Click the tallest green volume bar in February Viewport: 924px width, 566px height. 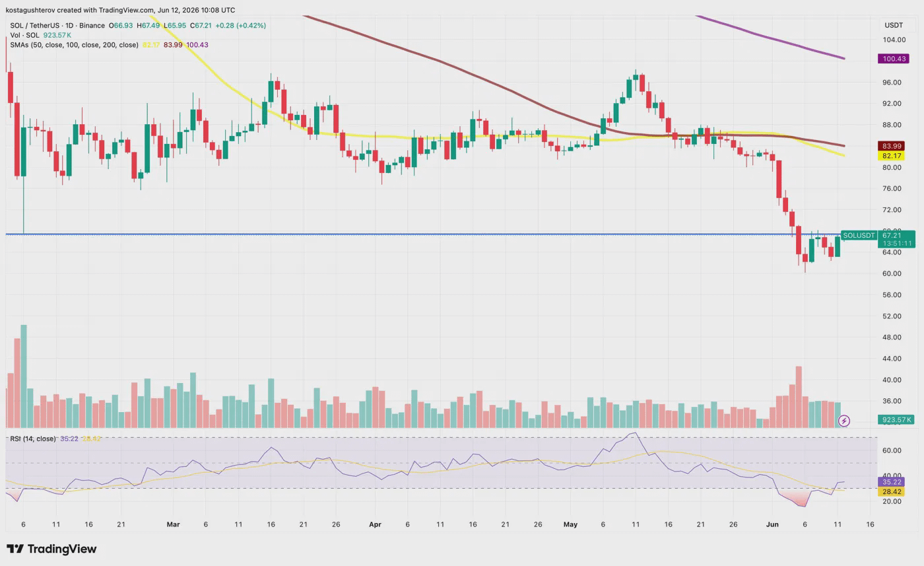click(x=24, y=376)
